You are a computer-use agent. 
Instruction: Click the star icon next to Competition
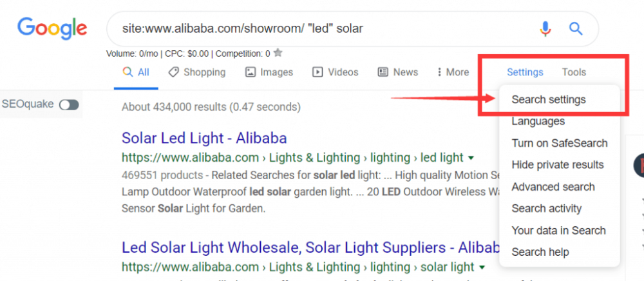point(278,53)
